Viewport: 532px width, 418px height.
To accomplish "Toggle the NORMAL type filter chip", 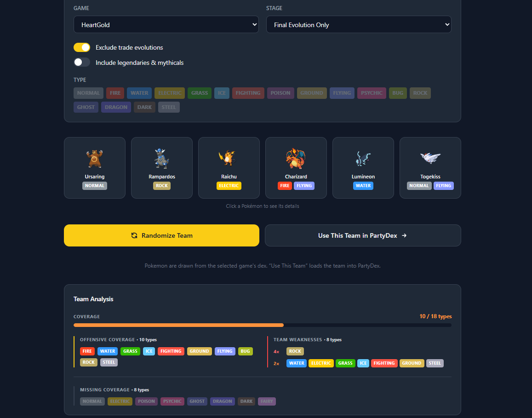I will click(x=88, y=93).
